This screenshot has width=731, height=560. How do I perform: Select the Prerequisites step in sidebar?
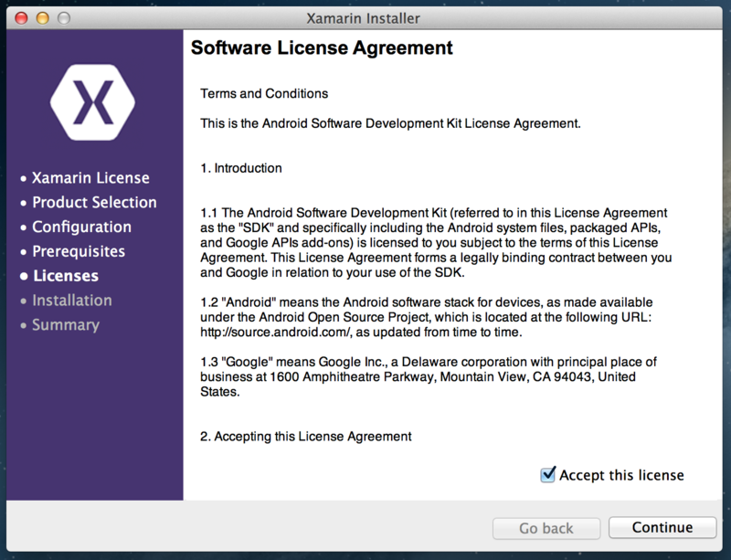point(79,251)
